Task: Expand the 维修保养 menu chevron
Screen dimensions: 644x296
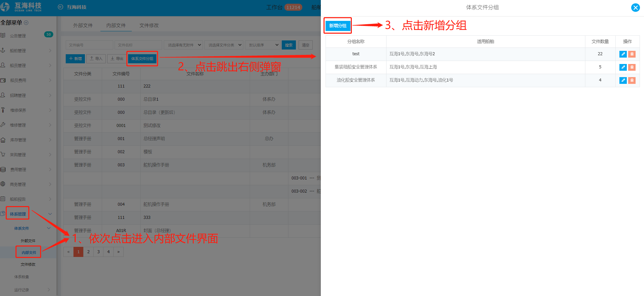Action: pyautogui.click(x=50, y=110)
